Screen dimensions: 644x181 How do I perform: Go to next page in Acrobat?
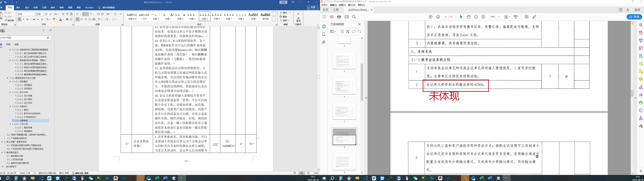pyautogui.click(x=438, y=17)
